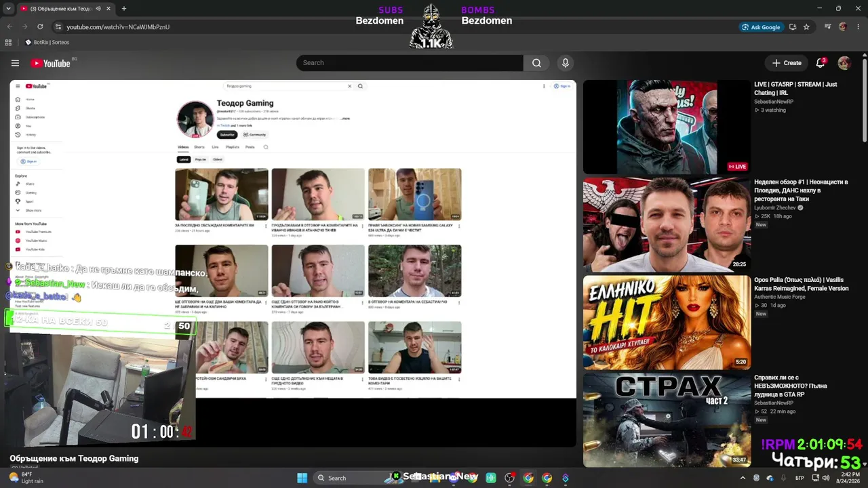Open the Create dropdown button
Screen dimensions: 868x488
tap(787, 63)
